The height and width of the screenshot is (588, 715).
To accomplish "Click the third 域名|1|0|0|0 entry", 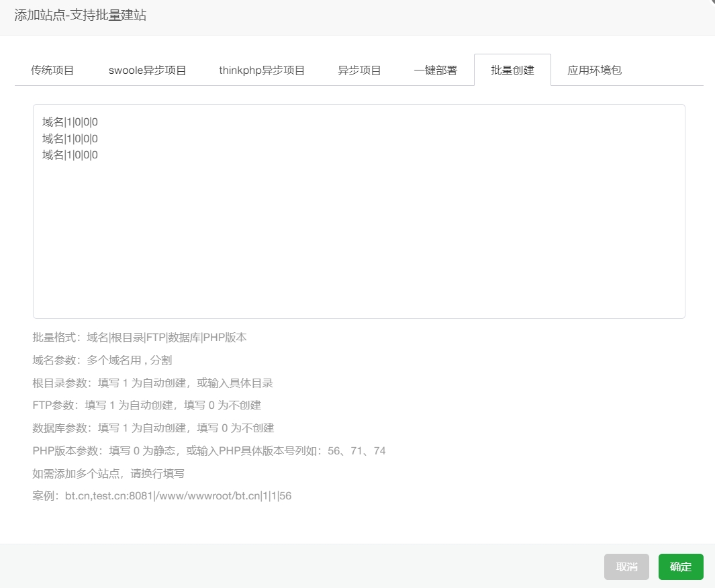I will (69, 154).
